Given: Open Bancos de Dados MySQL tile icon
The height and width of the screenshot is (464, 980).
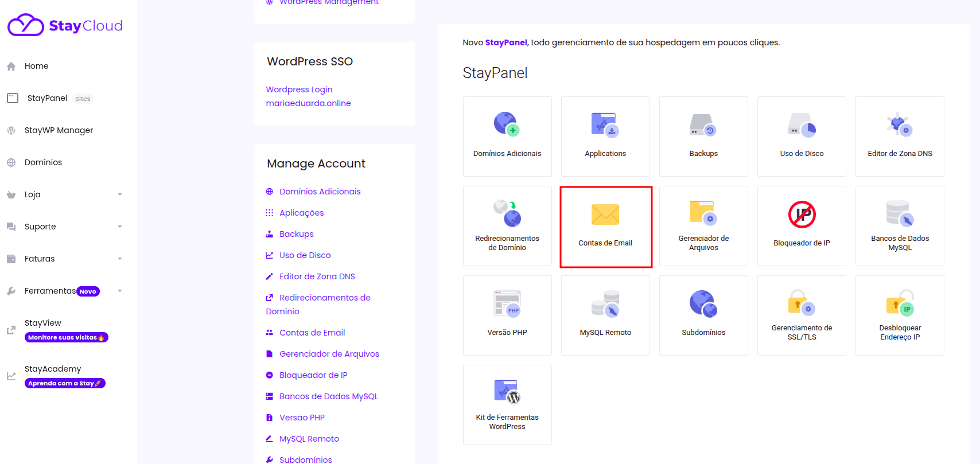Looking at the screenshot, I should pyautogui.click(x=900, y=213).
